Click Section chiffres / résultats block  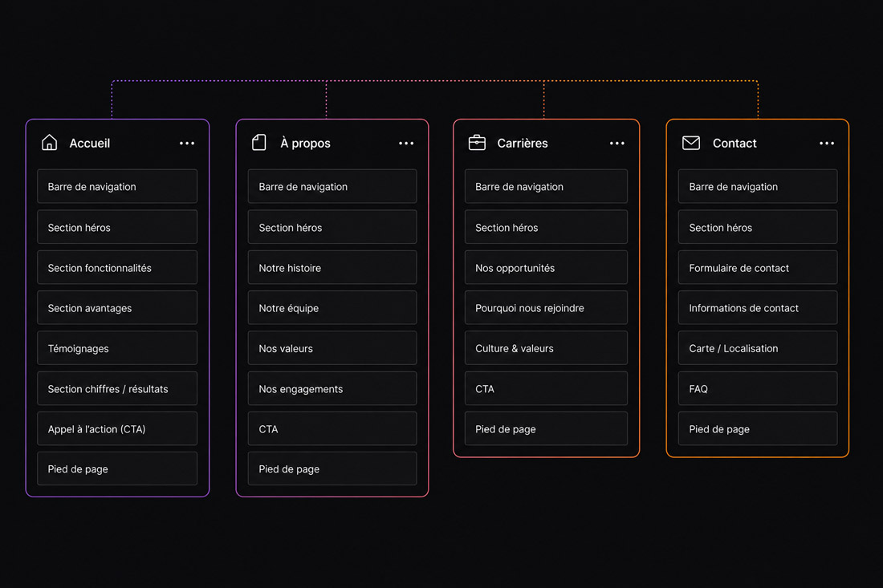pos(117,389)
